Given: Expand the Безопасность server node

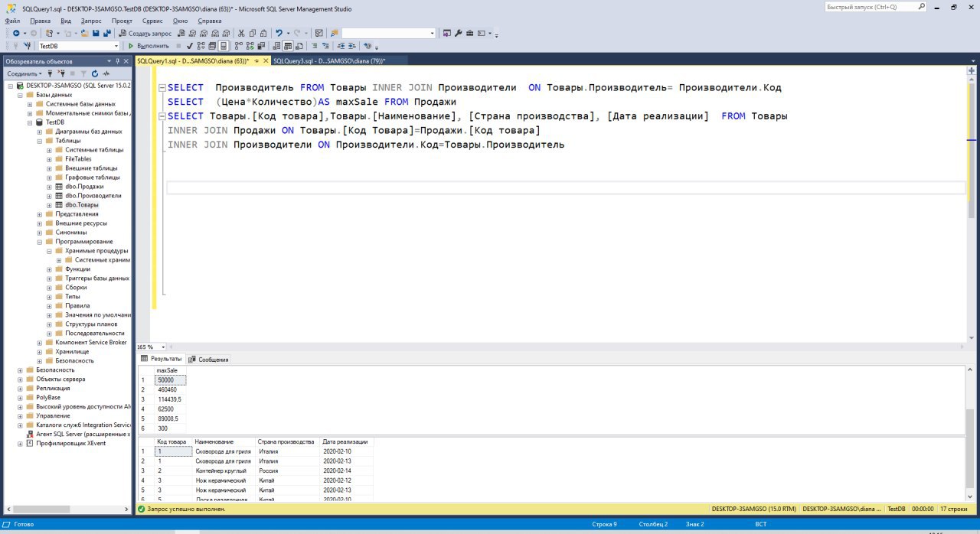Looking at the screenshot, I should pos(21,370).
